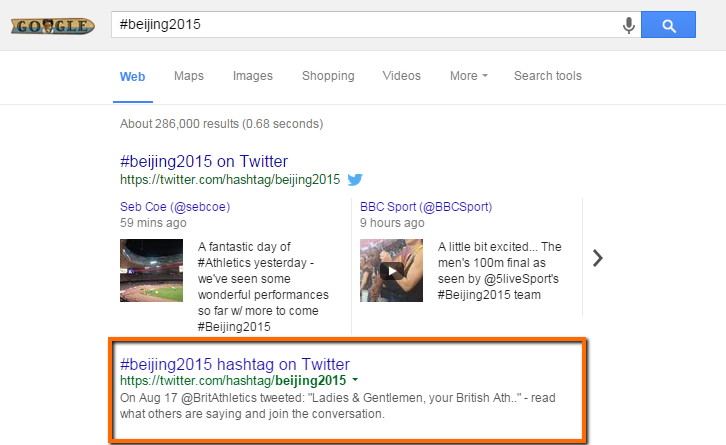Screen dimensions: 726x445
Task: Click the blue magnifying glass search button
Action: pyautogui.click(x=668, y=25)
